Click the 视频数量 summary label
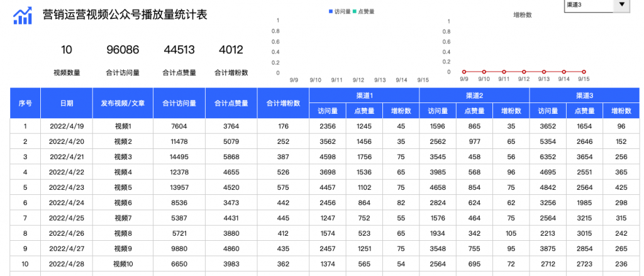Image resolution: width=644 pixels, height=276 pixels. tap(67, 73)
